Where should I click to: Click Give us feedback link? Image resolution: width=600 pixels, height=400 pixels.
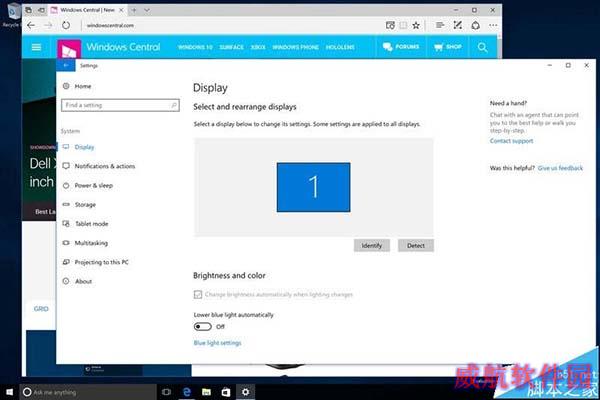click(x=560, y=168)
